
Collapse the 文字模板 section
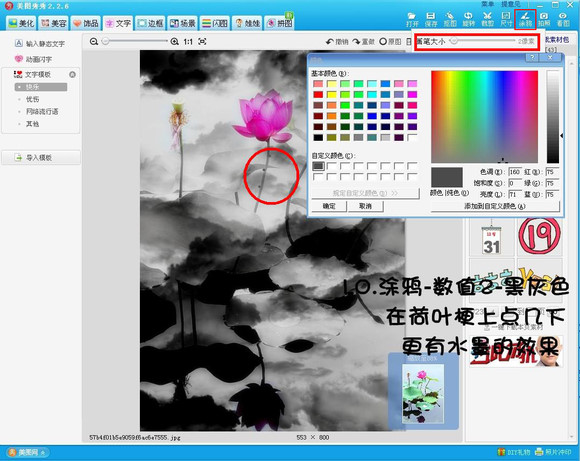72,74
